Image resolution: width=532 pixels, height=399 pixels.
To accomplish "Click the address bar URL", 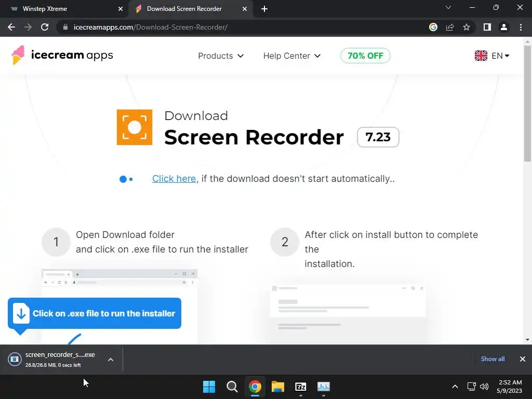I will tap(150, 27).
